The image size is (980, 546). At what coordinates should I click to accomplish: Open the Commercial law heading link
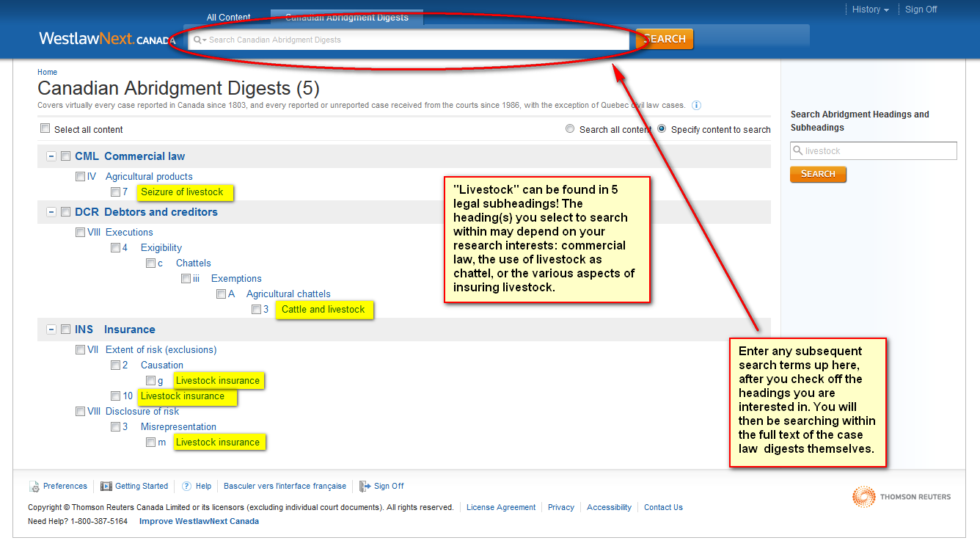(x=145, y=156)
